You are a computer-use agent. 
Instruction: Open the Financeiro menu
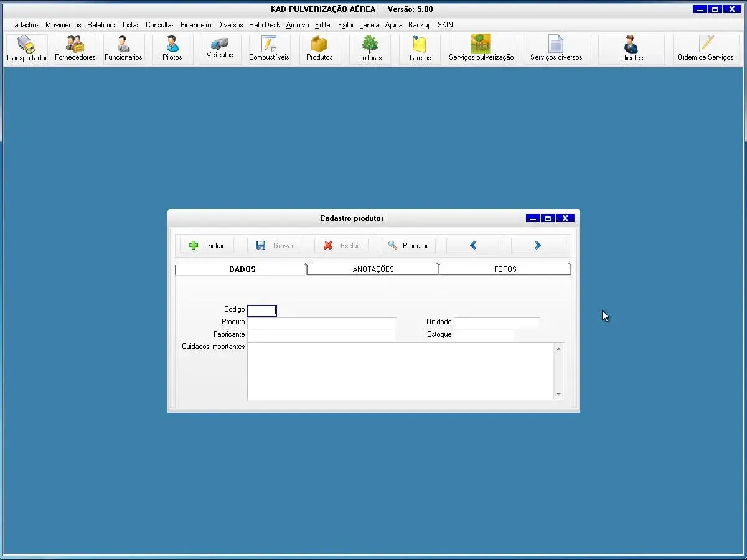196,25
